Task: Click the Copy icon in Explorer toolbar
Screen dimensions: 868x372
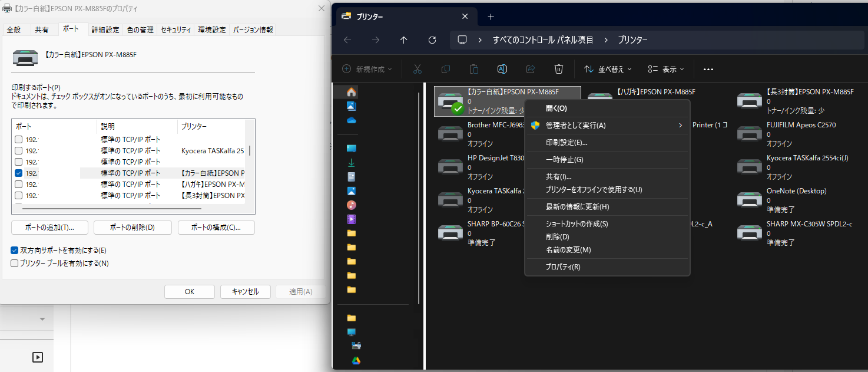Action: click(x=446, y=69)
